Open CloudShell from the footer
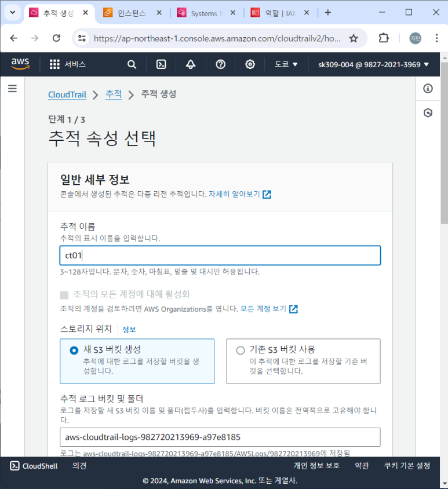 (x=34, y=466)
